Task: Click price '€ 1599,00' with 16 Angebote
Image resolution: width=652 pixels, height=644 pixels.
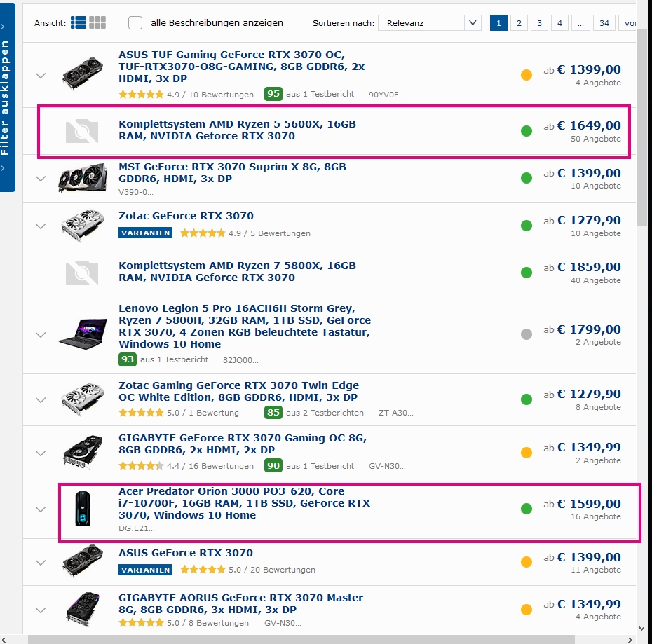Action: (589, 504)
